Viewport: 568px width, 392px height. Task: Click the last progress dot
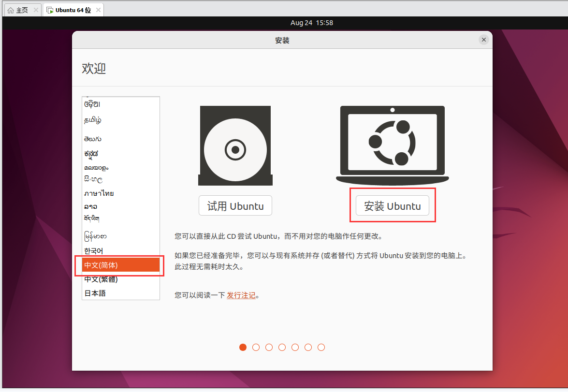[x=321, y=347]
